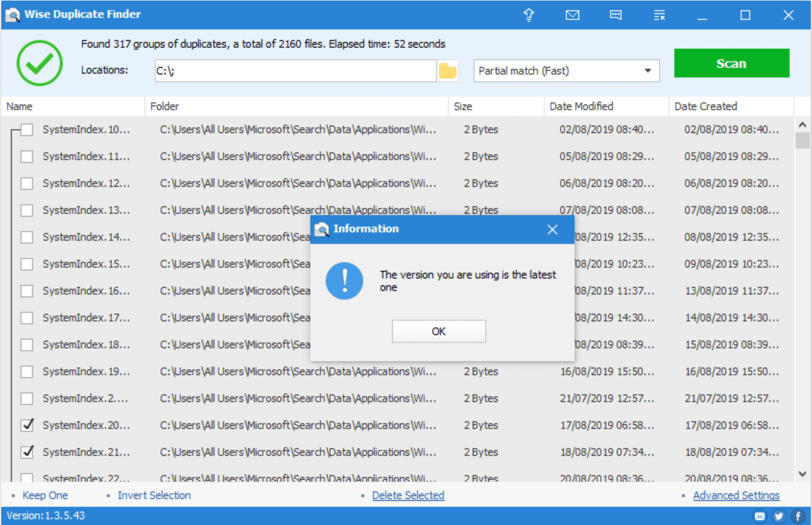Select the SystemIndex.14 file name
Screen dimensions: 812x525
pos(86,238)
